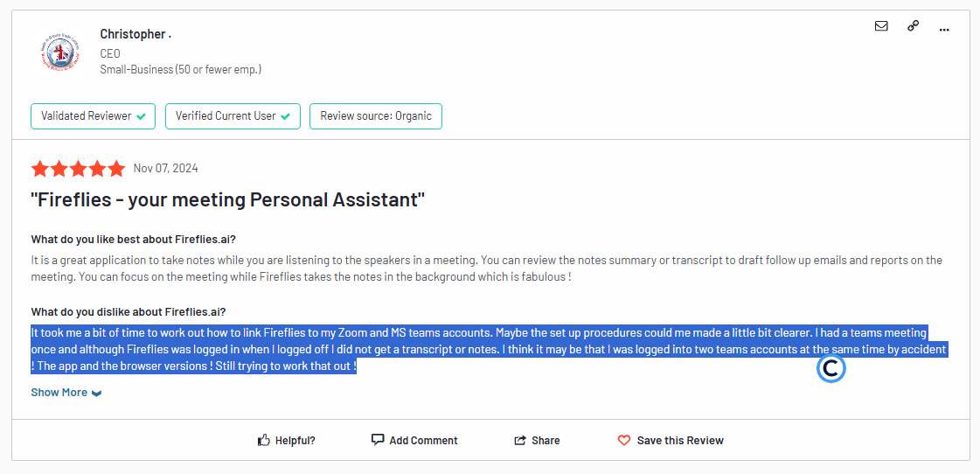Click the Share arrow icon
Viewport: 980px width, 474px height.
click(x=520, y=440)
